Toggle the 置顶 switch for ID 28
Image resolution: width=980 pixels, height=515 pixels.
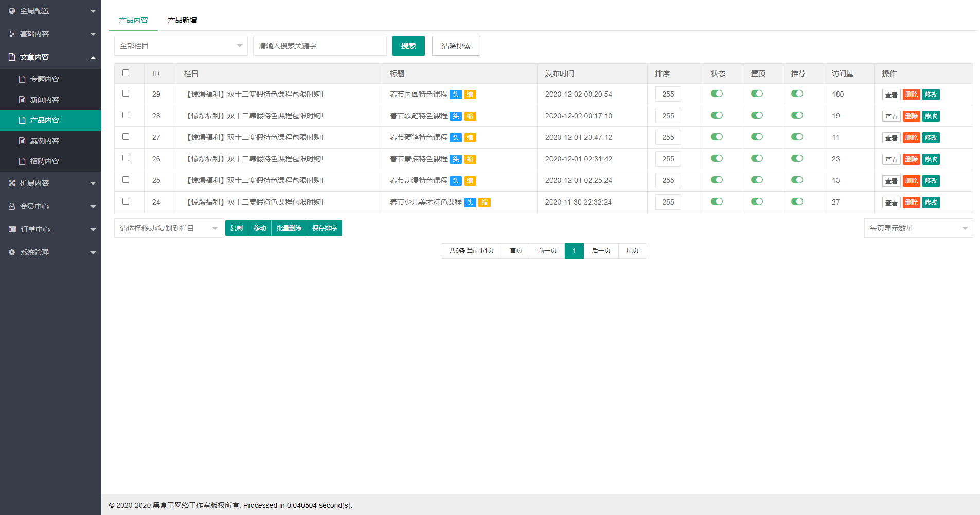[757, 115]
